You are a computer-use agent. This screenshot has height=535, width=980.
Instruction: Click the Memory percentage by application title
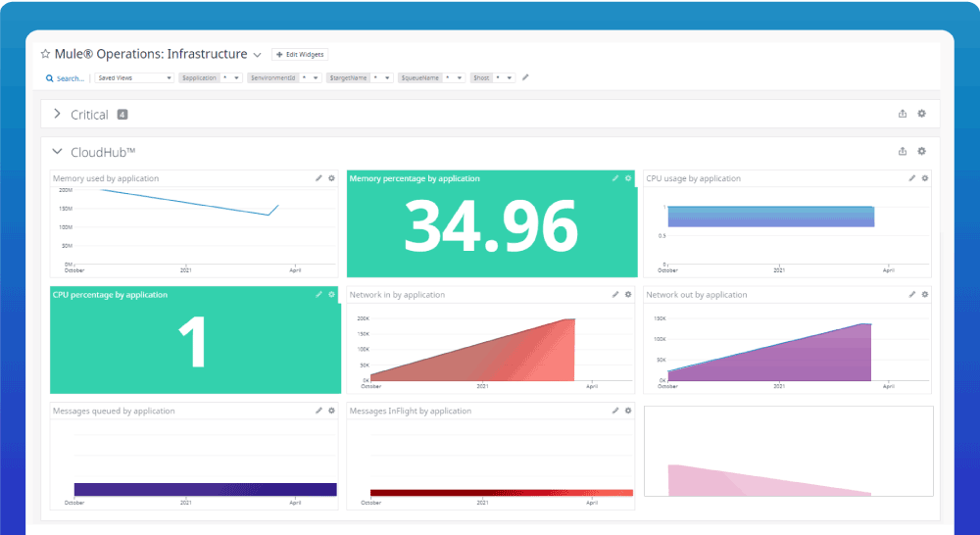tap(415, 178)
